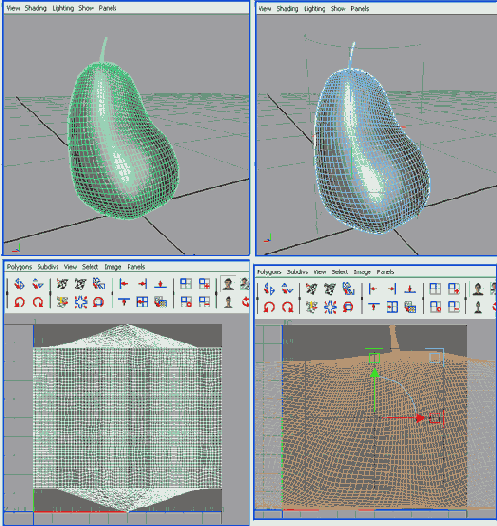Open the Shading menu in the top-left viewport
Screen dimensions: 497x526
click(36, 8)
